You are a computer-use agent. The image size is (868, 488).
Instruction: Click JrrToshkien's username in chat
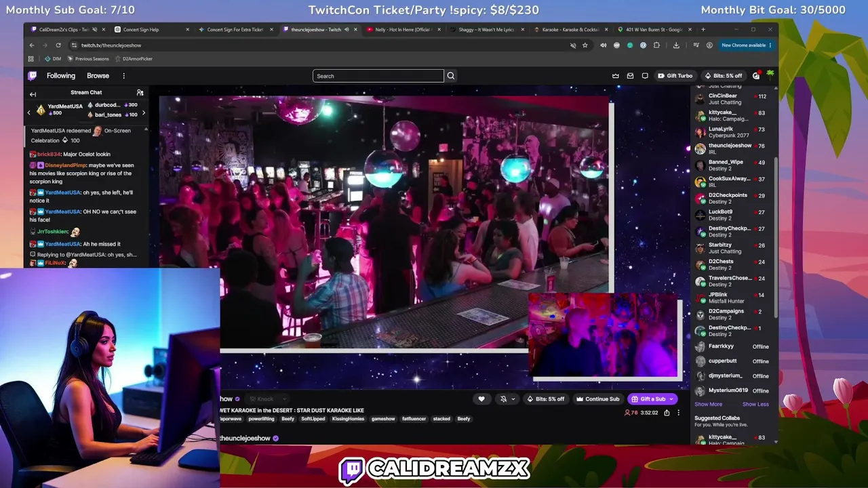point(53,232)
